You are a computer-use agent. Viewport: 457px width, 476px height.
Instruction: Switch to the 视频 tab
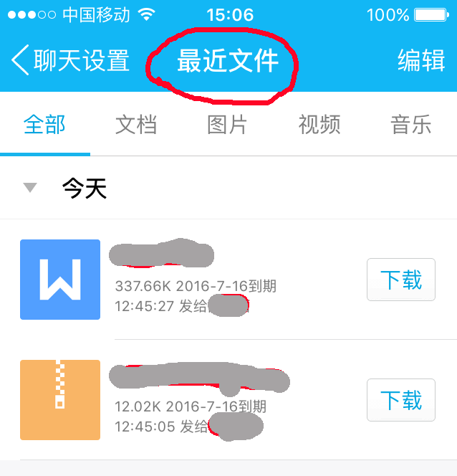pyautogui.click(x=319, y=125)
